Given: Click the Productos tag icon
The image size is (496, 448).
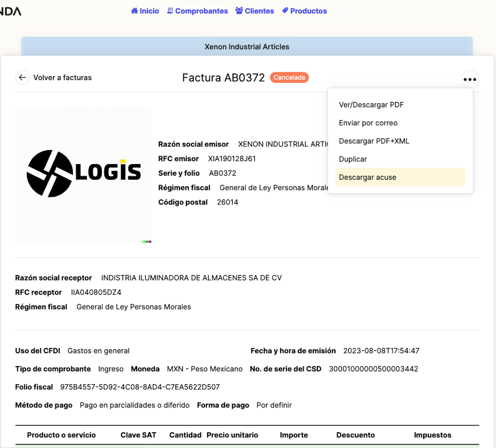Looking at the screenshot, I should tap(285, 11).
